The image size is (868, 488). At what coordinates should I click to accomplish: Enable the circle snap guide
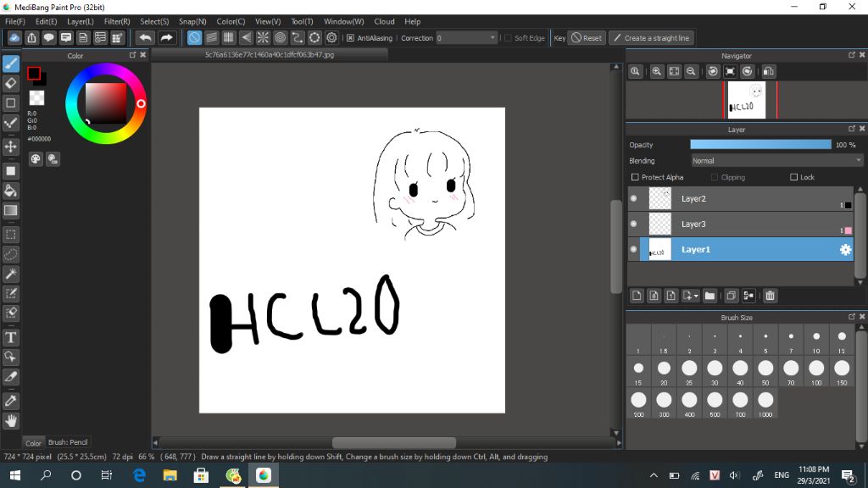point(280,37)
